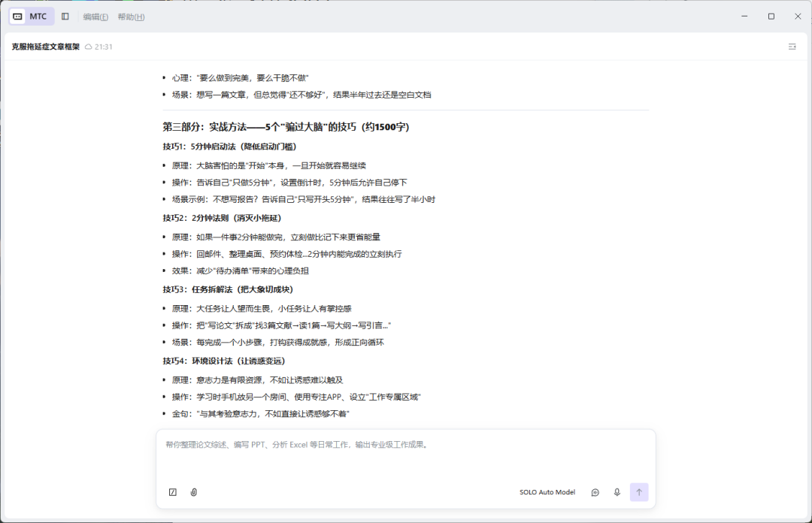Click the chat mode bubble icon
This screenshot has width=812, height=523.
click(595, 492)
